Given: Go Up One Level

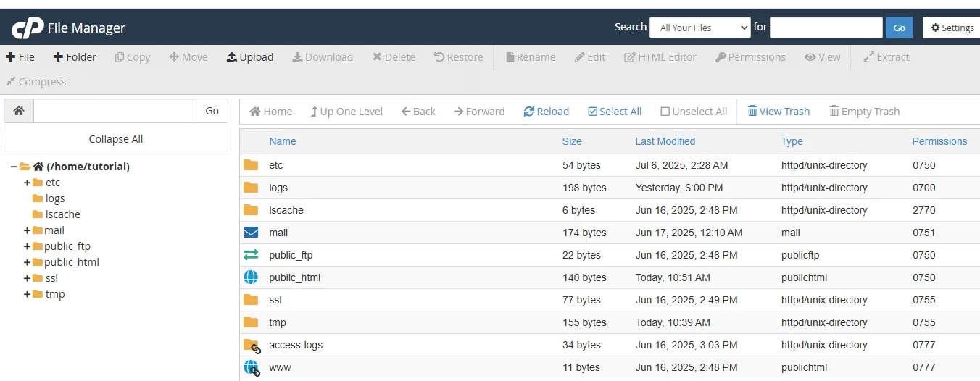Looking at the screenshot, I should pos(346,112).
